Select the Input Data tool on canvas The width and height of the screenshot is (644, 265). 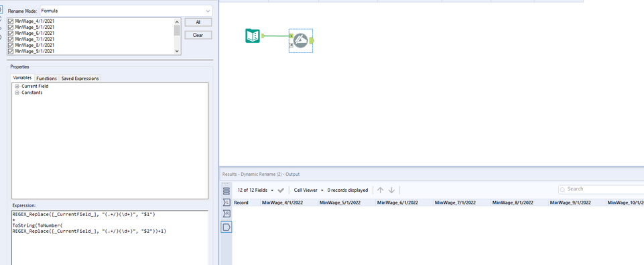pyautogui.click(x=253, y=36)
